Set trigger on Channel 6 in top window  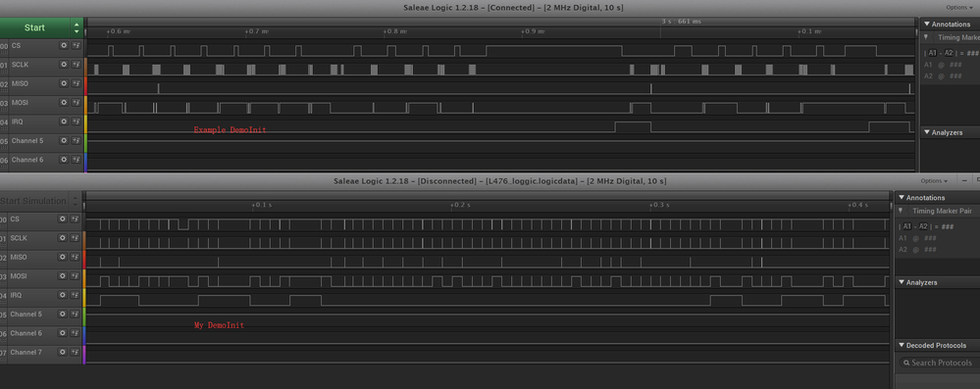coord(76,160)
